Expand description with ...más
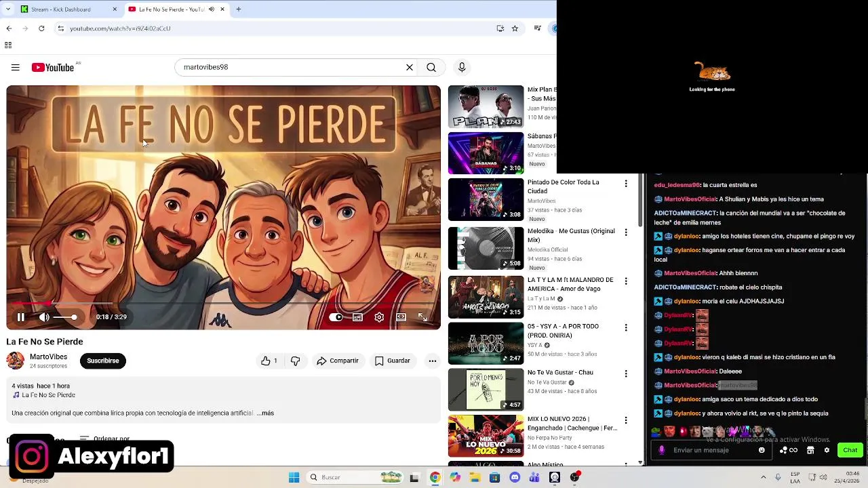The width and height of the screenshot is (868, 488). 265,413
